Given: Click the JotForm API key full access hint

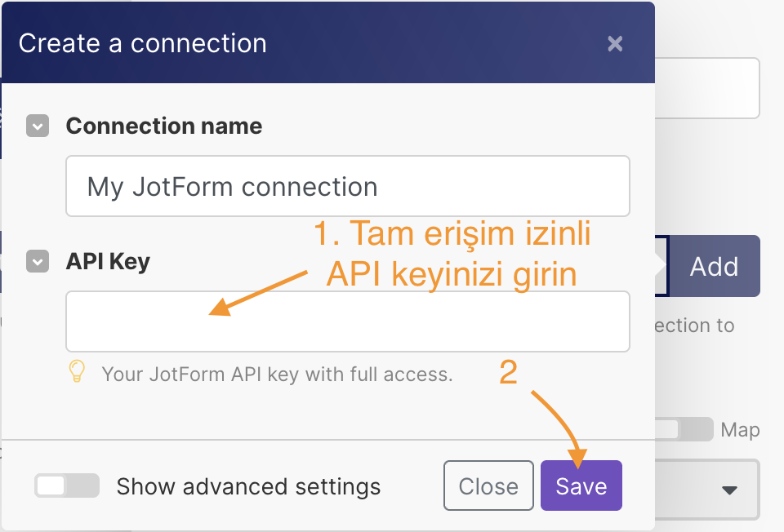Looking at the screenshot, I should tap(277, 375).
